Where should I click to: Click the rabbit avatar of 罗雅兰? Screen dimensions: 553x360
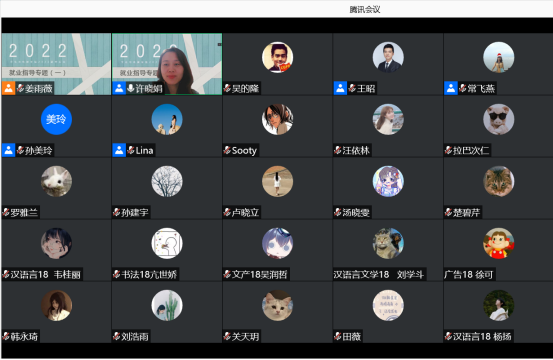pos(56,181)
